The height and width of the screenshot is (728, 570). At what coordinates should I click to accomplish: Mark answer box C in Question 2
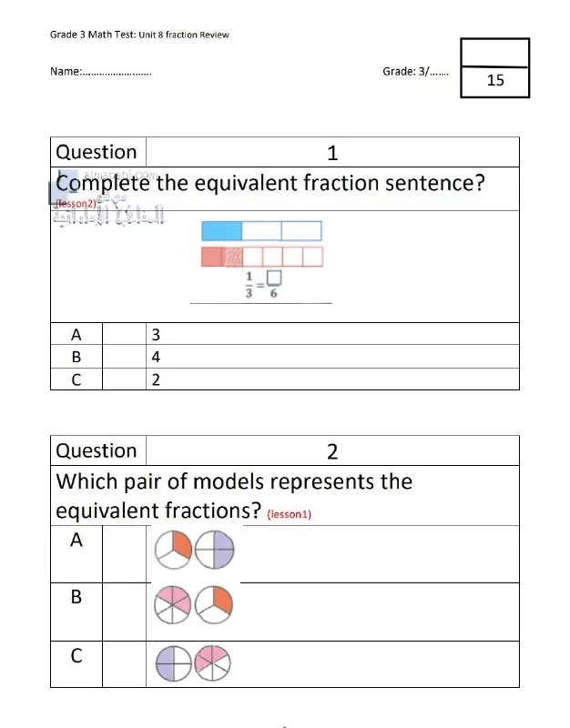pos(124,664)
